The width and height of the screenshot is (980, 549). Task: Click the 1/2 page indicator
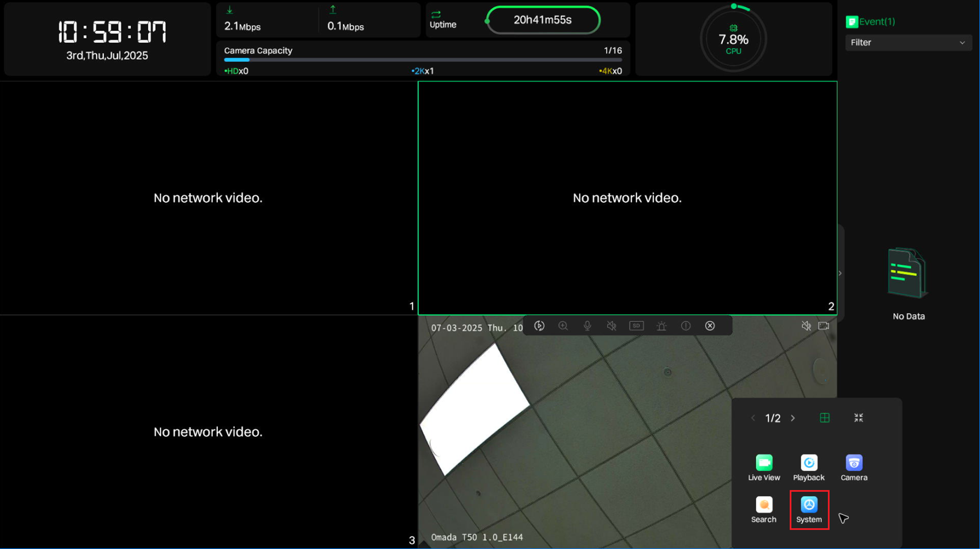click(773, 418)
